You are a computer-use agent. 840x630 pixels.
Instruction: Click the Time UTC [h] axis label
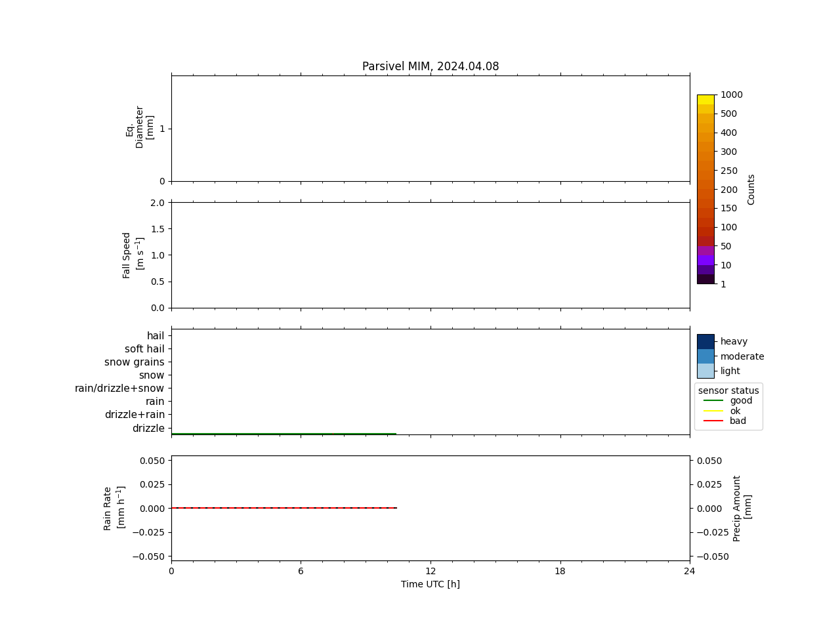pos(430,584)
